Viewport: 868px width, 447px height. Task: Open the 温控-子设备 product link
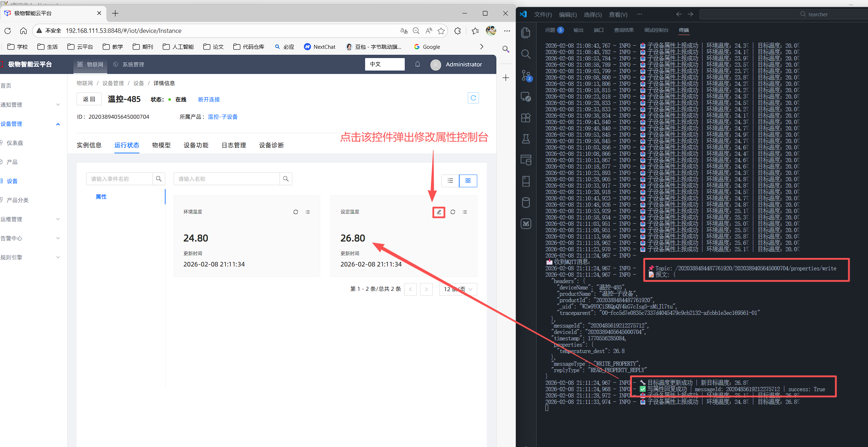coord(223,117)
